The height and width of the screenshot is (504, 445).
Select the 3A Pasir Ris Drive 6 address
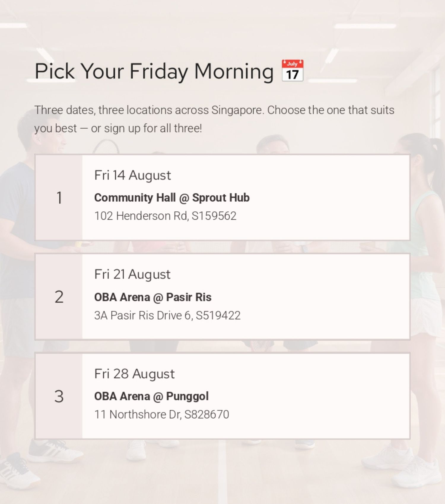167,315
